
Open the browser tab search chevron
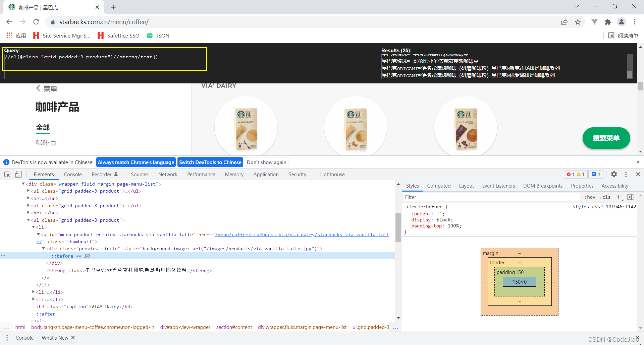click(577, 6)
